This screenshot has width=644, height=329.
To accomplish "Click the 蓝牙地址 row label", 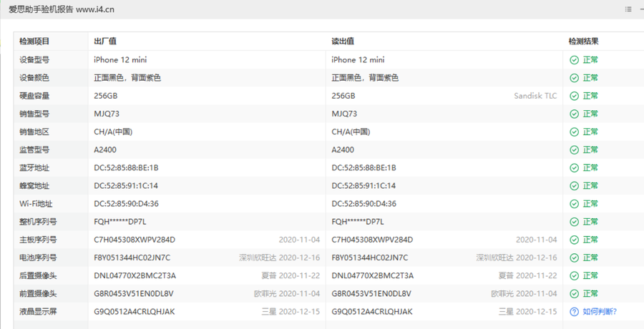I will click(34, 168).
